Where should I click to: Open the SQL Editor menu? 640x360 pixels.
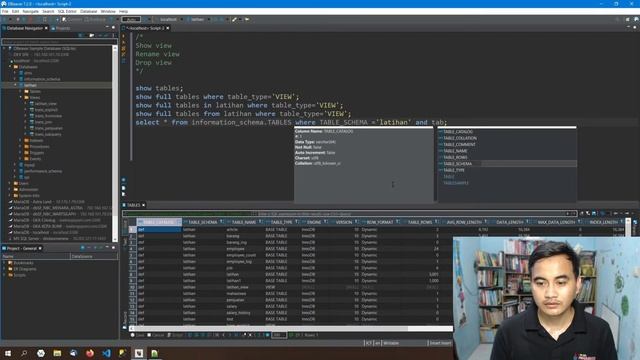click(x=67, y=11)
